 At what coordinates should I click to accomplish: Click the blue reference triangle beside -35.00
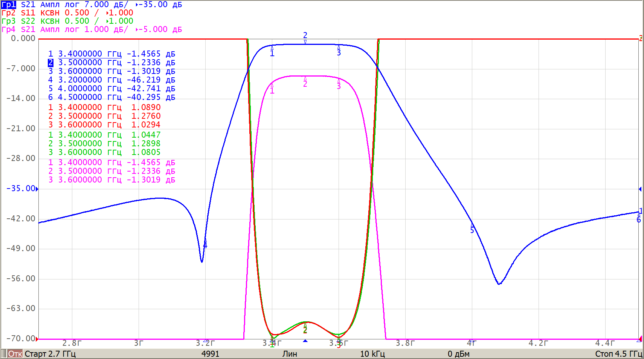[x=37, y=189]
